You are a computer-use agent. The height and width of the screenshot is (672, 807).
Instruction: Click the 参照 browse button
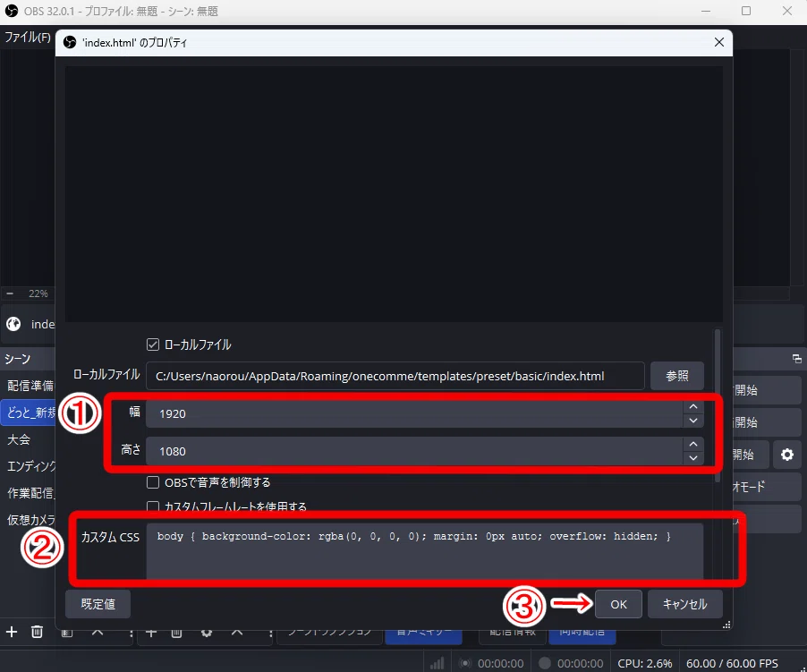(676, 376)
